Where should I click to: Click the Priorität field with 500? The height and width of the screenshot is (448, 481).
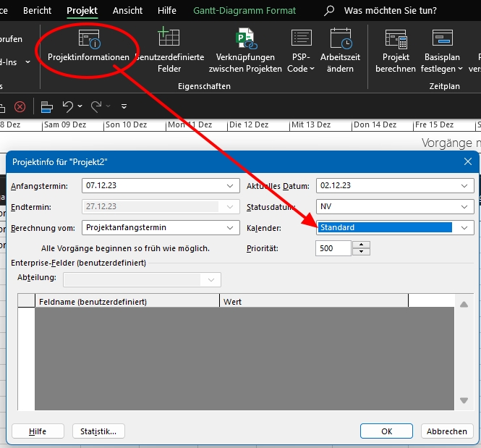coord(333,248)
